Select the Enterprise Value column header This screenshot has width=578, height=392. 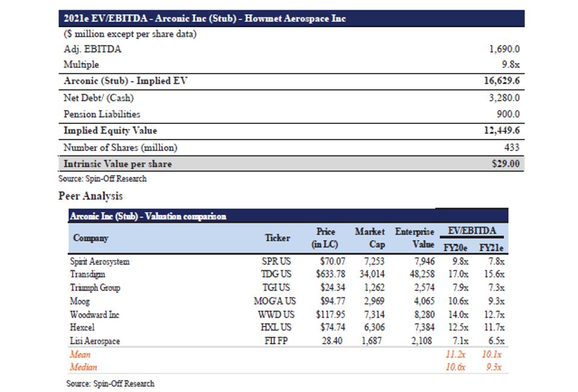(414, 238)
